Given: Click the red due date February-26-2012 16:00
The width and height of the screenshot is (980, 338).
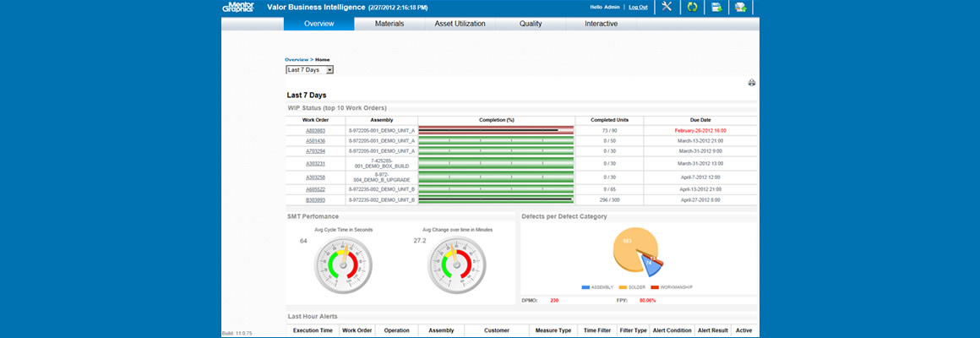Looking at the screenshot, I should [x=700, y=131].
